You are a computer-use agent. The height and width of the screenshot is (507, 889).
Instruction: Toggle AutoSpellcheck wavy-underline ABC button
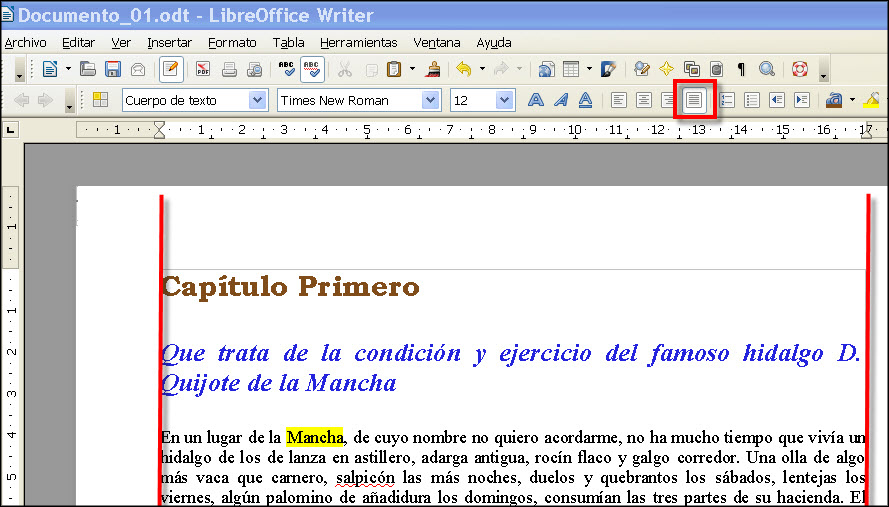(x=311, y=69)
